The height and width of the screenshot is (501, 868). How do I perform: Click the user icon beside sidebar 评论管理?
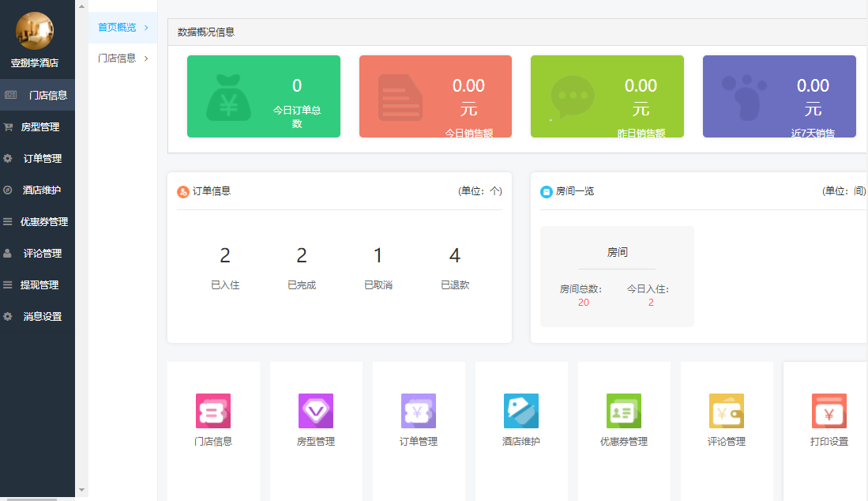[8, 253]
